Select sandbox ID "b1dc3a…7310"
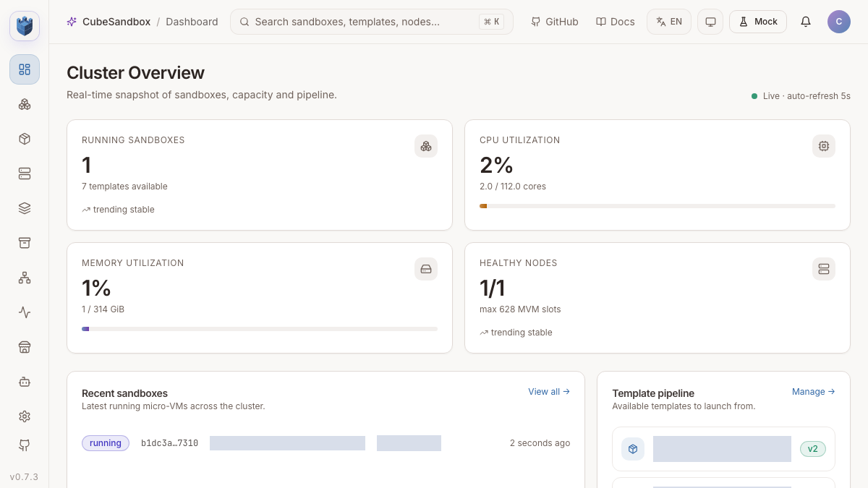This screenshot has width=868, height=488. [169, 443]
